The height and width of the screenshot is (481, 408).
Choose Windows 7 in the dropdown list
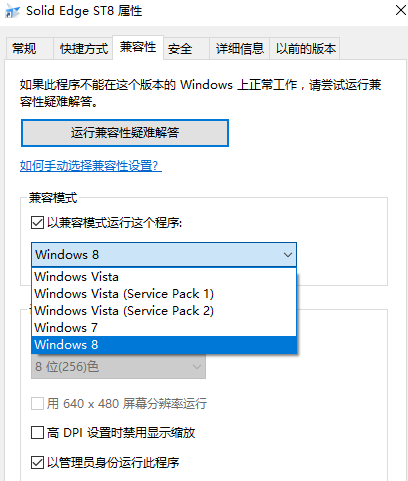click(164, 328)
